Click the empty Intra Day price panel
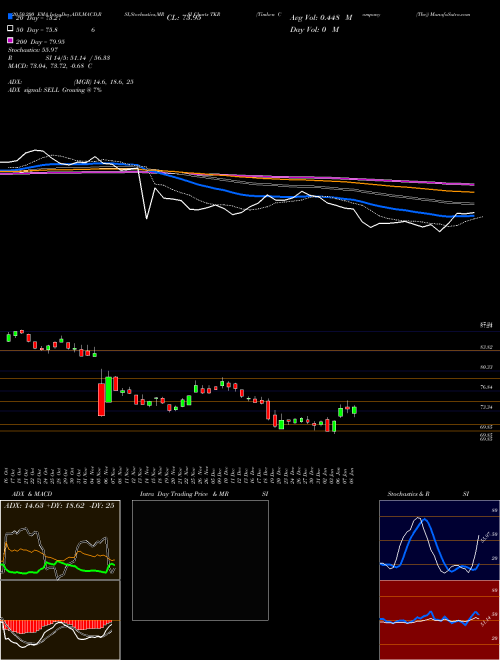 click(x=200, y=560)
